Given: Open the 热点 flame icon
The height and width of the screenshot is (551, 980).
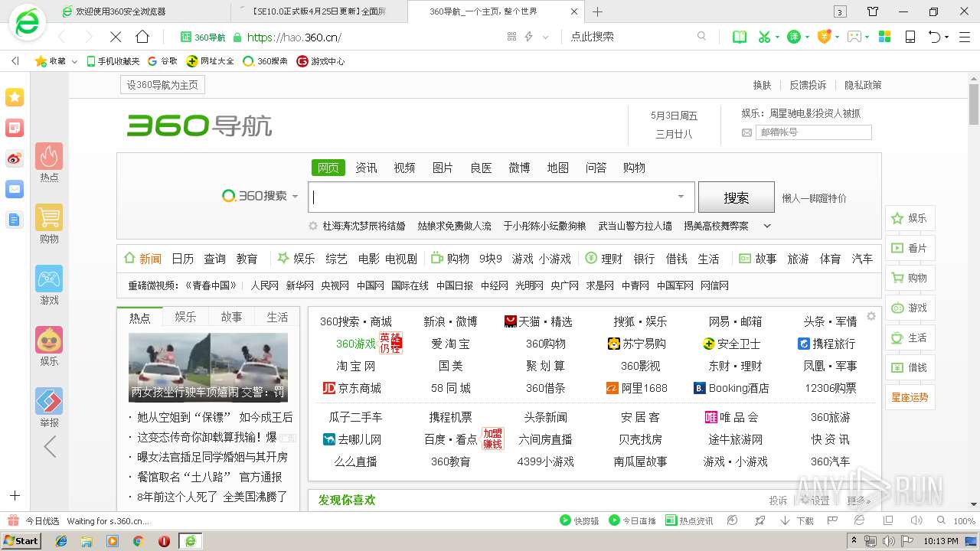Looking at the screenshot, I should tap(49, 156).
